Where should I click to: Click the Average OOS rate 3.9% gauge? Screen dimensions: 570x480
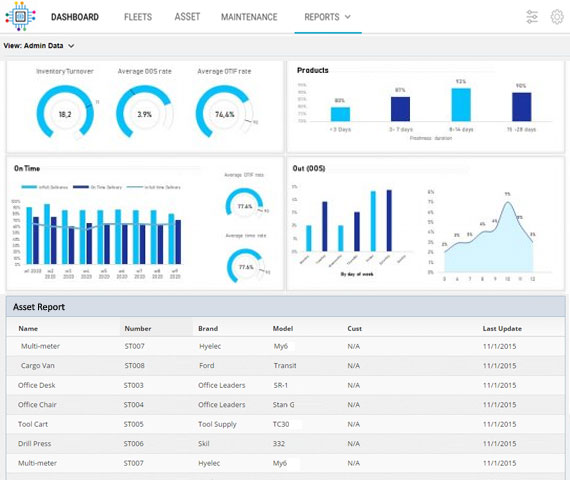(145, 112)
